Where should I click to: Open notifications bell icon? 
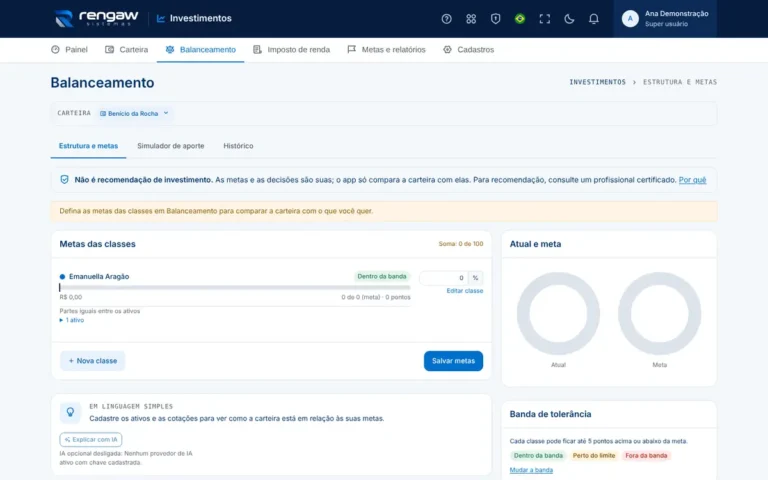594,19
